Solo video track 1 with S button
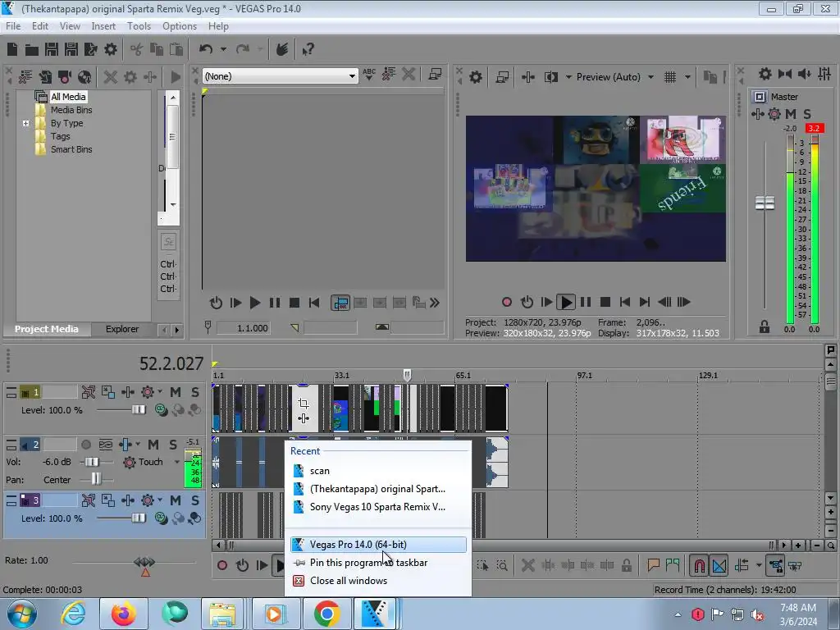This screenshot has height=630, width=840. [x=195, y=392]
